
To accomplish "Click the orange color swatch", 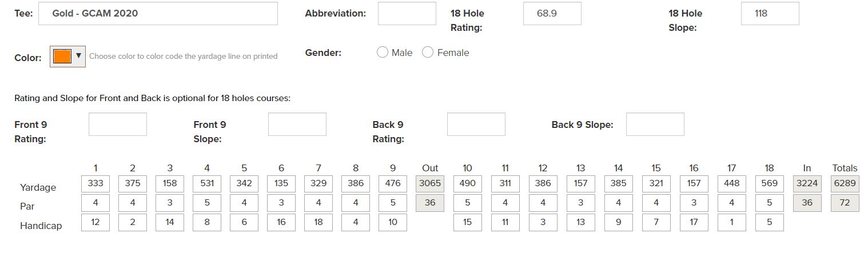I will (x=62, y=56).
